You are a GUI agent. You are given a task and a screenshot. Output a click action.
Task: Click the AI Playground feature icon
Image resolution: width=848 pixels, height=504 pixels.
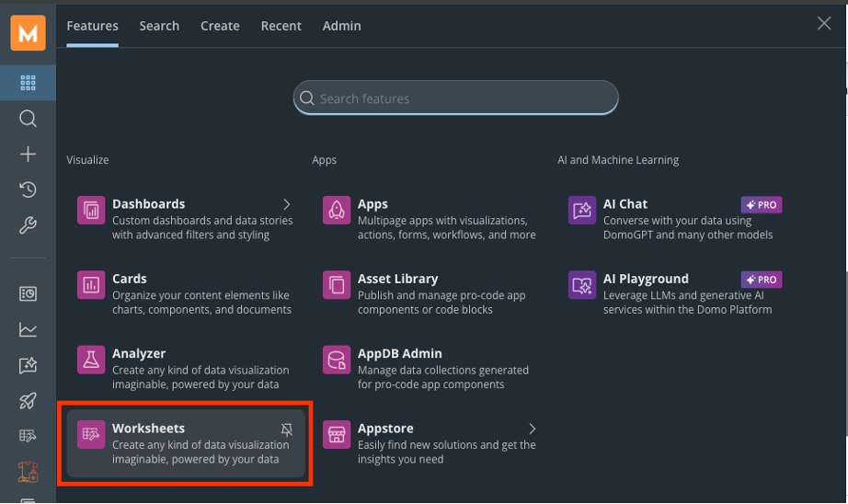click(x=582, y=284)
